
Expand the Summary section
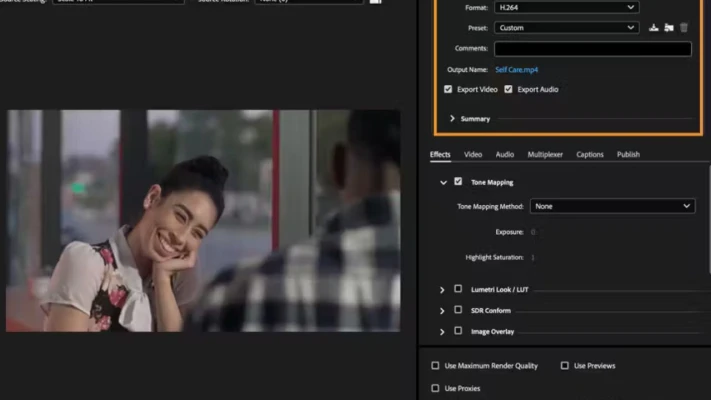tap(452, 118)
